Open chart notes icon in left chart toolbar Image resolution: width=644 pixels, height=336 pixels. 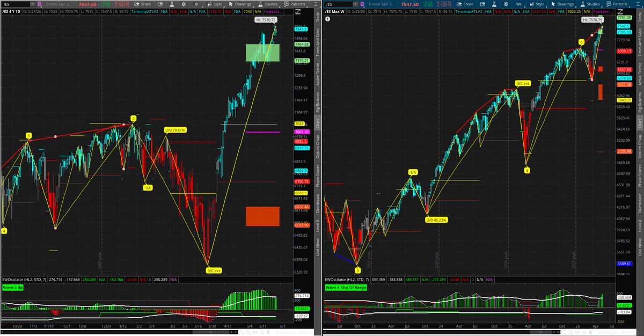click(x=160, y=4)
